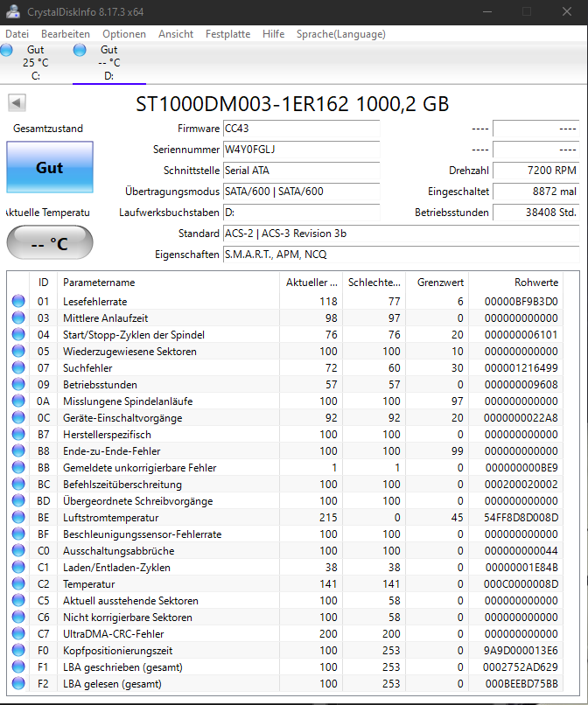Click the Übertragungsmodus field SATA/600
588x705 pixels.
click(x=301, y=192)
